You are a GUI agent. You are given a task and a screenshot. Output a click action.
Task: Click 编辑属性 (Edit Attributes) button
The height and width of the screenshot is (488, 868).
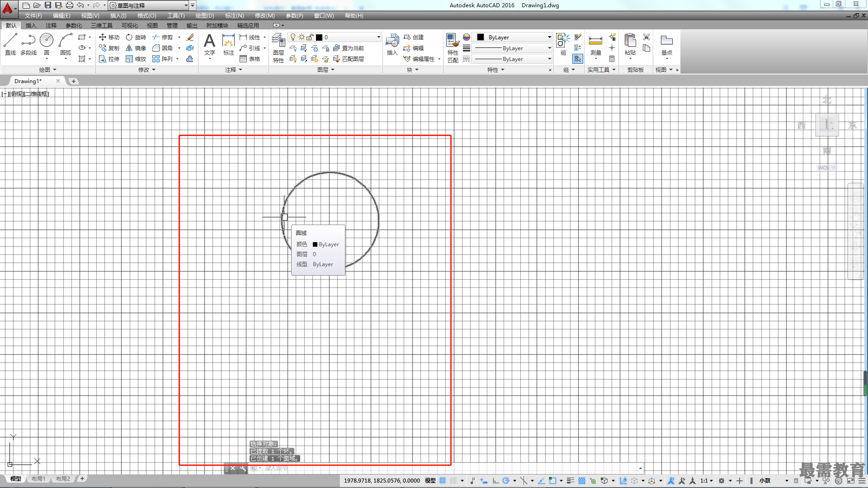pos(419,59)
